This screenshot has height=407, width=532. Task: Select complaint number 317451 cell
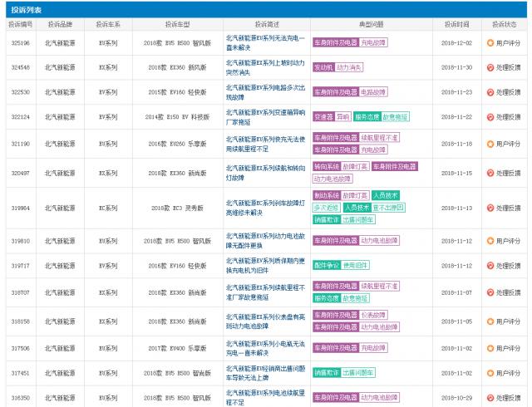pyautogui.click(x=21, y=373)
